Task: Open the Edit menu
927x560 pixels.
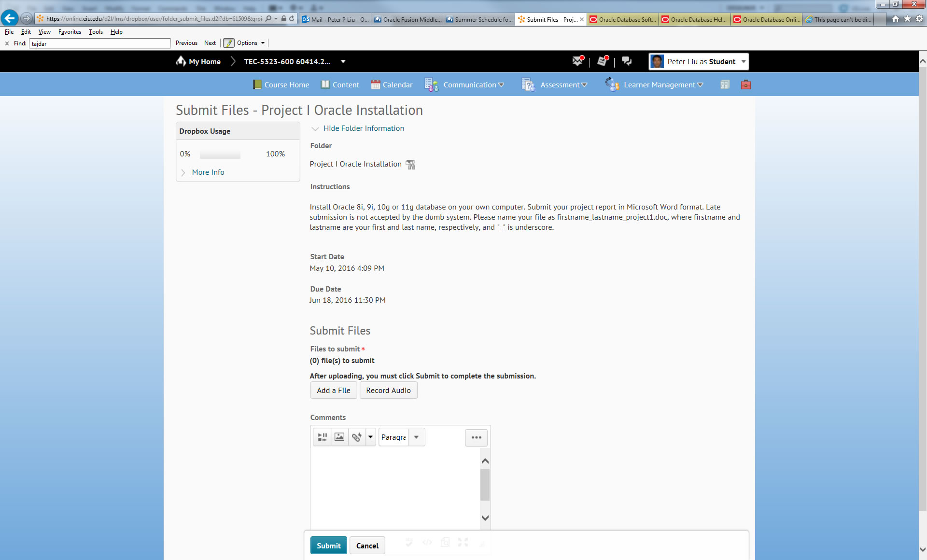Action: coord(26,32)
